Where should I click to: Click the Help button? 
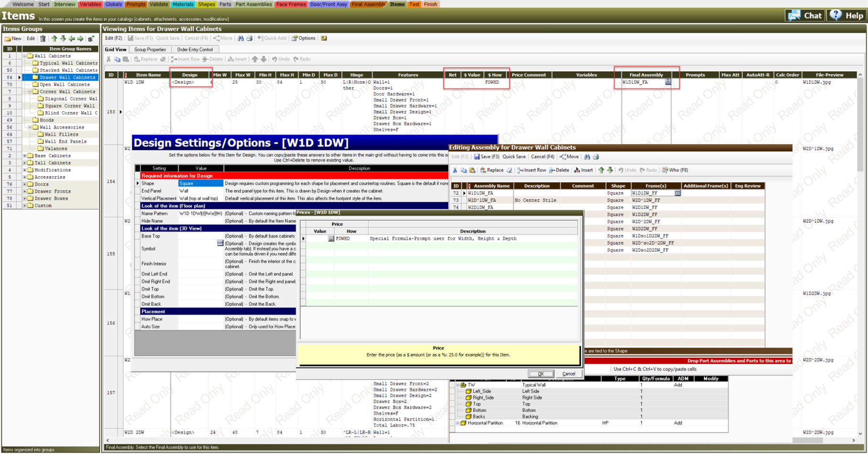(x=848, y=15)
